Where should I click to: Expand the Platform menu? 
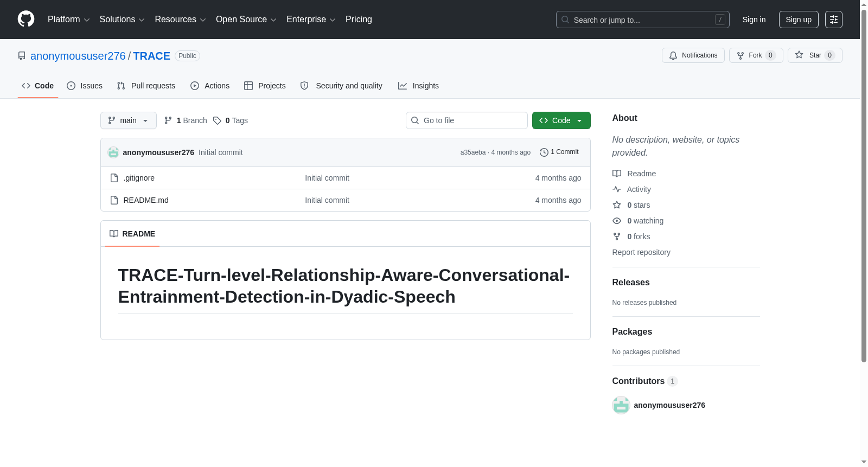68,20
